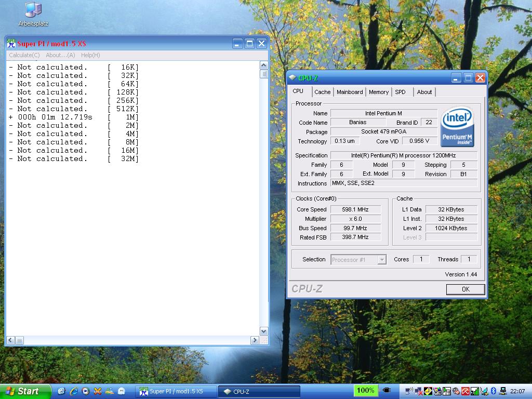Open the Arbeitsplatz desktop icon
The image size is (532, 399).
[33, 10]
